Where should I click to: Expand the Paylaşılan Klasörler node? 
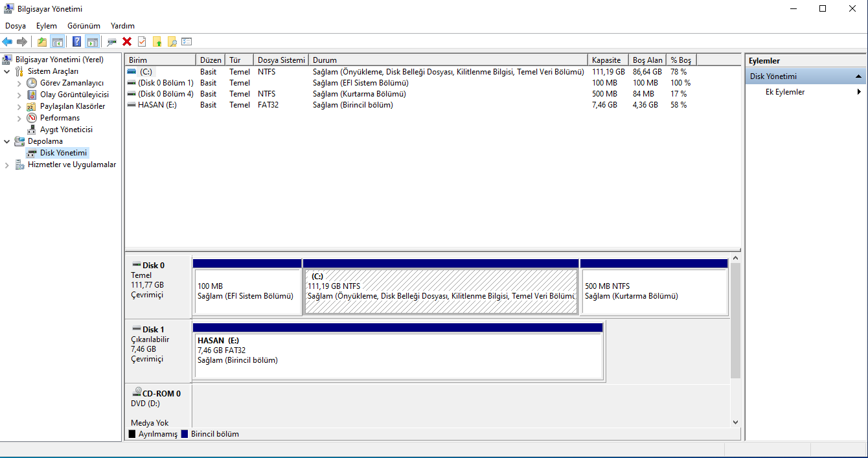19,106
